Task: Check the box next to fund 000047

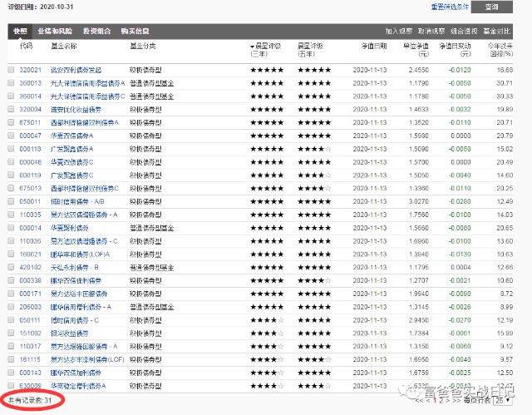Action: (x=11, y=136)
